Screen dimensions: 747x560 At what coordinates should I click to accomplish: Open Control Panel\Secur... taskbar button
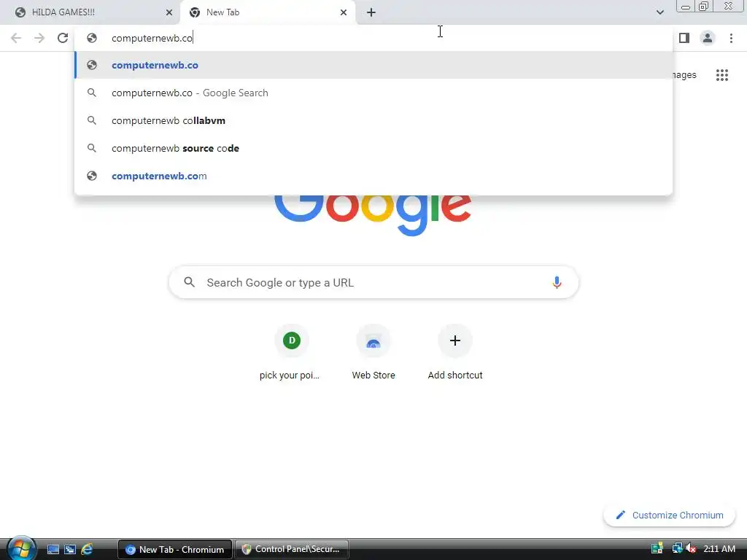tap(292, 550)
